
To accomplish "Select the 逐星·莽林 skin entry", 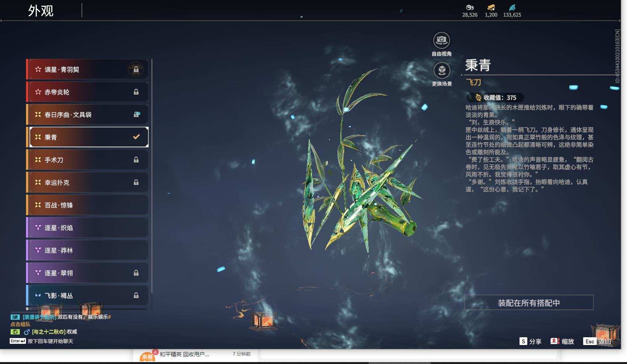I will pyautogui.click(x=87, y=250).
